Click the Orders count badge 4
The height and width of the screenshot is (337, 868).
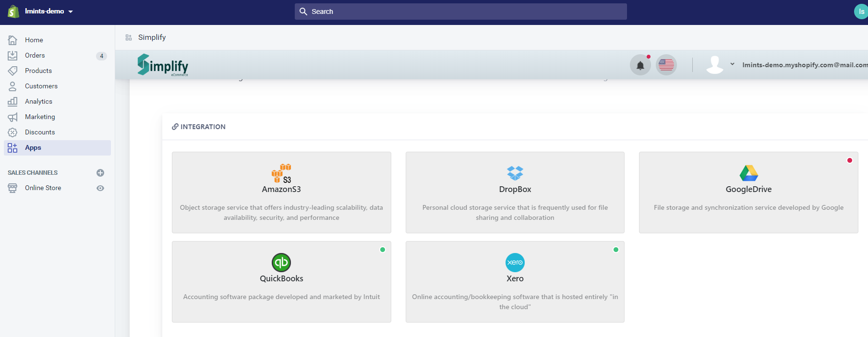click(101, 56)
